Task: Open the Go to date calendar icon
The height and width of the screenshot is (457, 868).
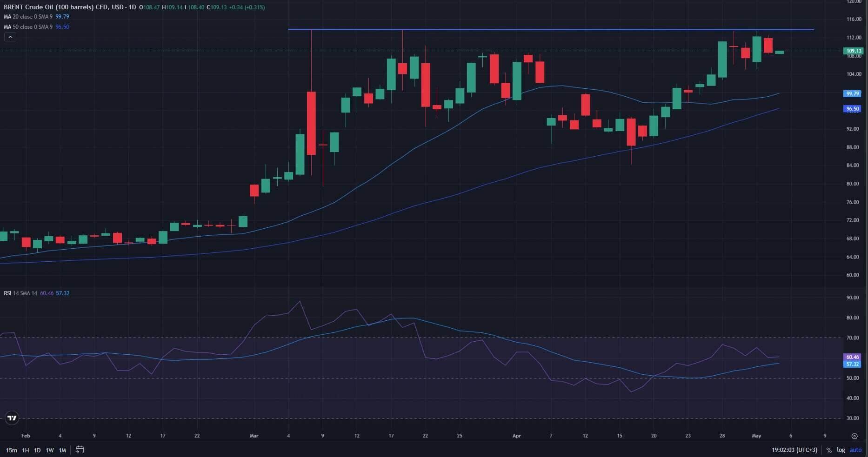Action: coord(80,450)
